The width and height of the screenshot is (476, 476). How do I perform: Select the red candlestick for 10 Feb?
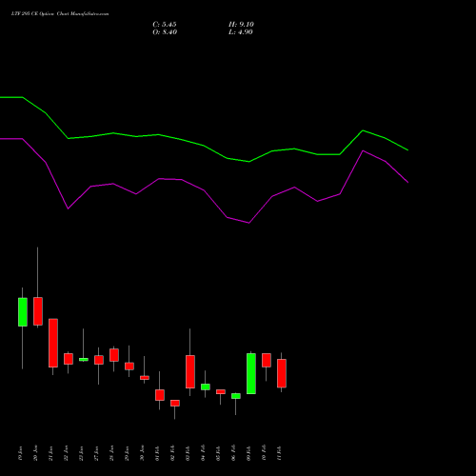(267, 360)
